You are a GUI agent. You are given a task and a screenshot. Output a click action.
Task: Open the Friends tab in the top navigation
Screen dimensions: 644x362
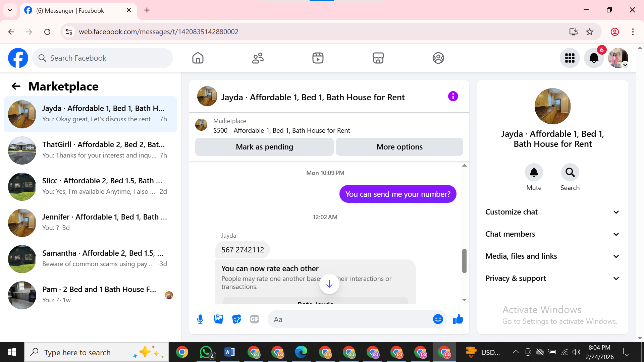258,58
